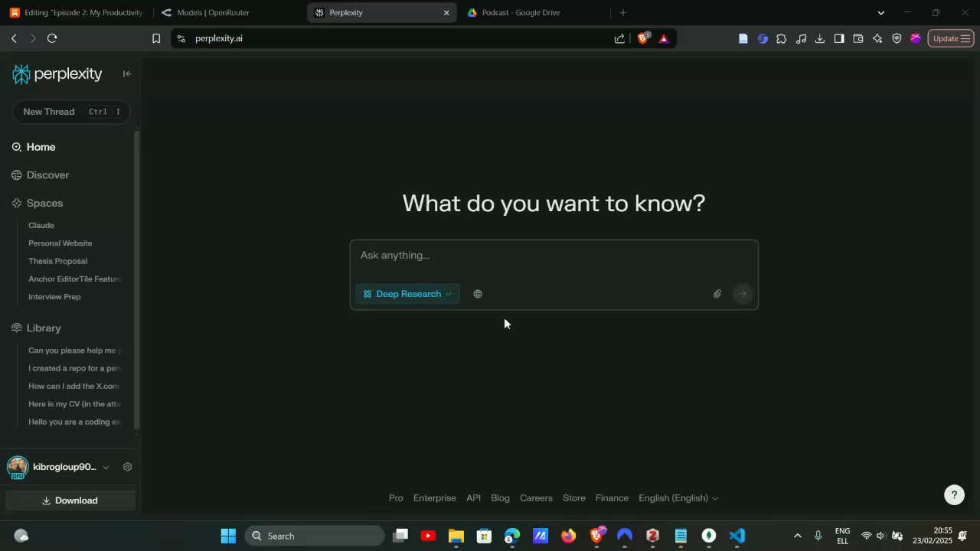Click the submit arrow button
980x551 pixels.
[x=743, y=294]
